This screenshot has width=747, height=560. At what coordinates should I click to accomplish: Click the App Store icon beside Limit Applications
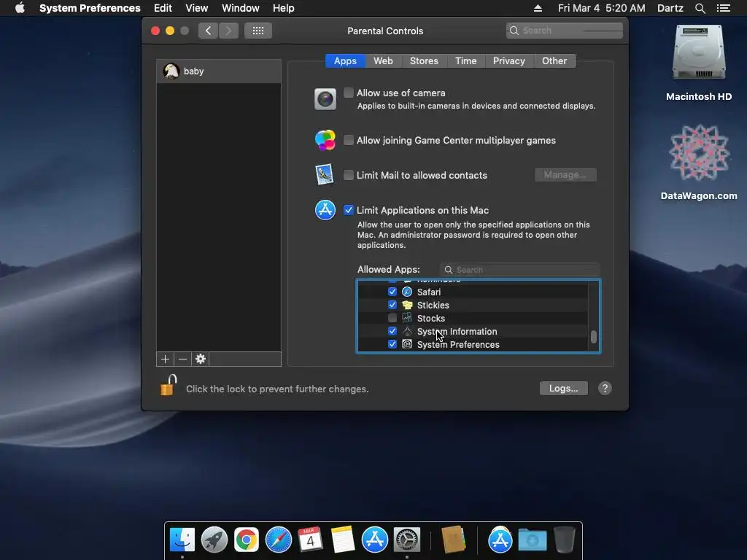[325, 210]
